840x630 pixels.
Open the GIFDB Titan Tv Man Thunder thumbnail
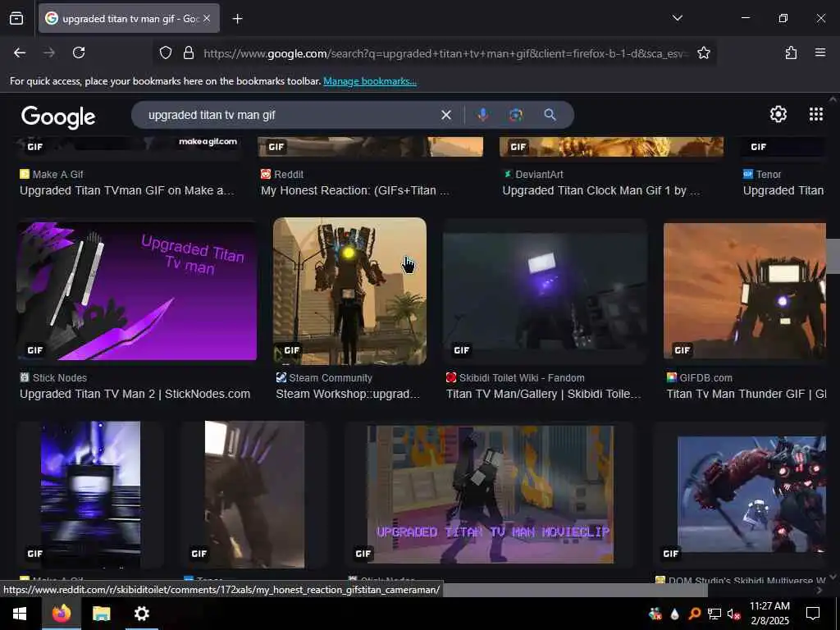pyautogui.click(x=745, y=291)
